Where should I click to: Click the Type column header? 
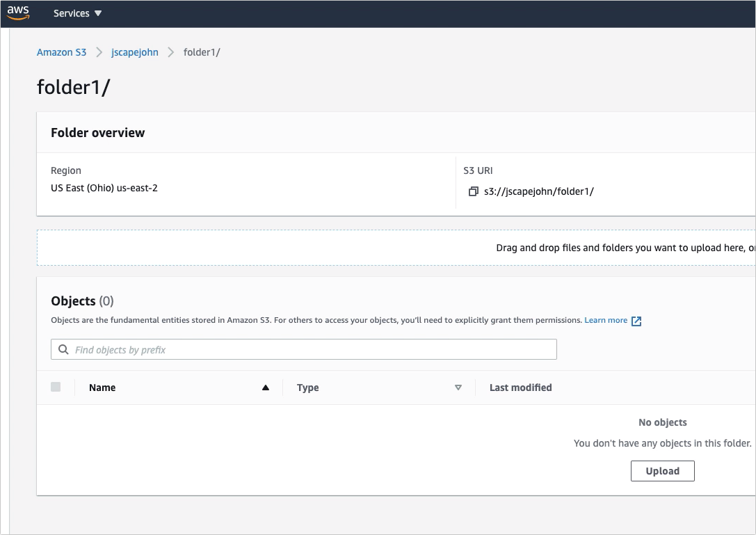307,388
